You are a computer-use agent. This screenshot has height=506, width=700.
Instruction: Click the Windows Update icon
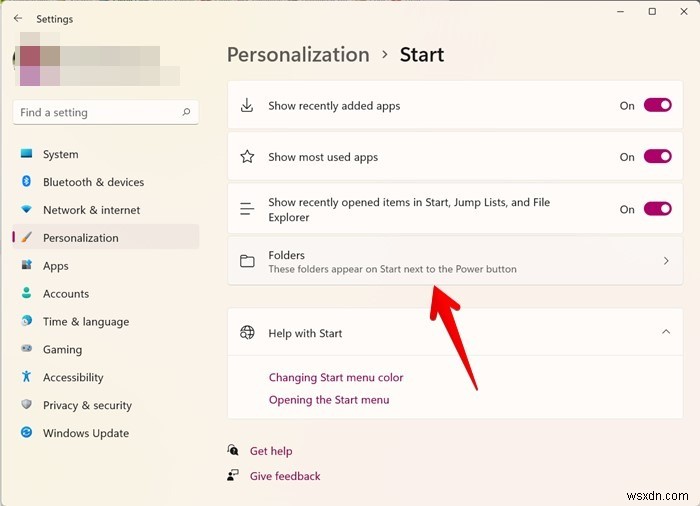click(x=25, y=433)
